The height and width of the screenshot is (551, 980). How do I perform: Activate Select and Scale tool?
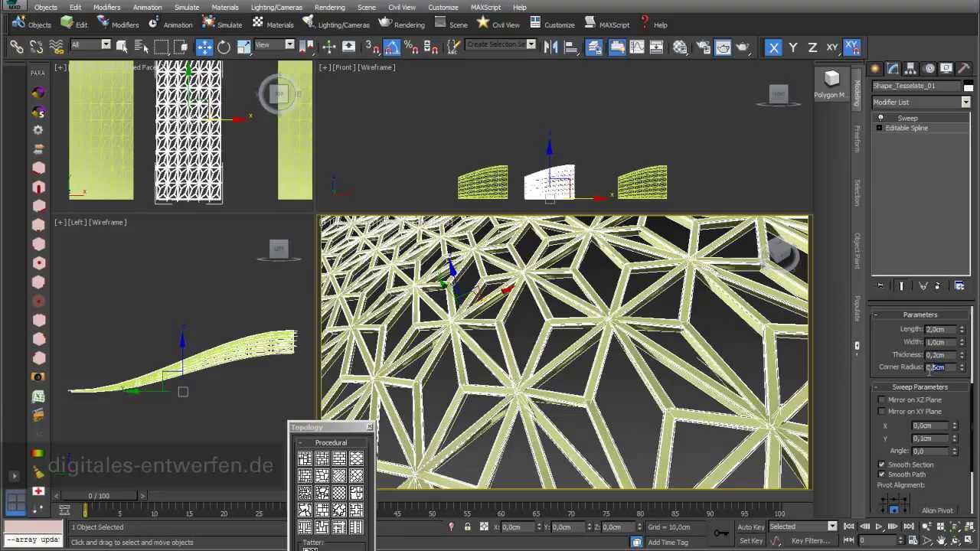point(243,47)
